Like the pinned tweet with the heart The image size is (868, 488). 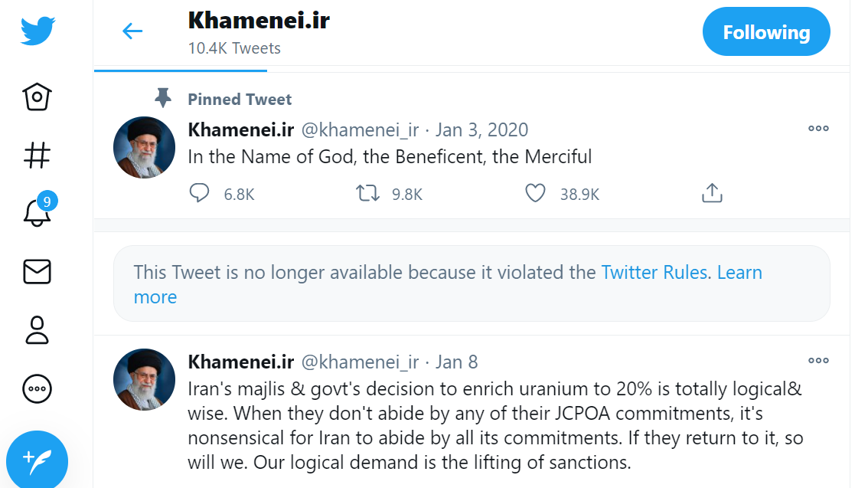pyautogui.click(x=535, y=193)
